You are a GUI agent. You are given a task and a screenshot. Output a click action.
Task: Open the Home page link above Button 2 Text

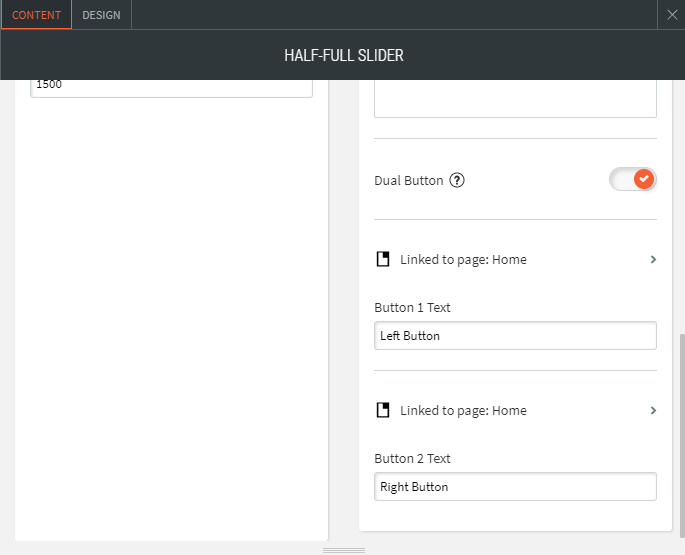(463, 411)
